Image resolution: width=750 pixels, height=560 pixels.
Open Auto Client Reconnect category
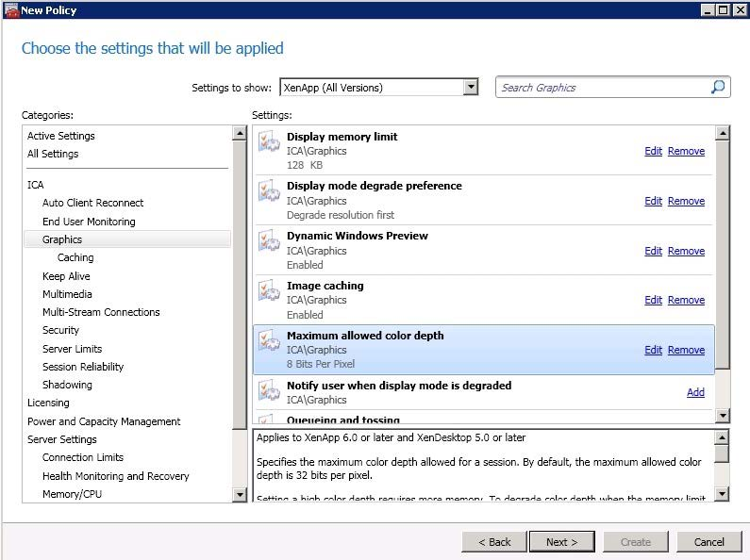(92, 203)
